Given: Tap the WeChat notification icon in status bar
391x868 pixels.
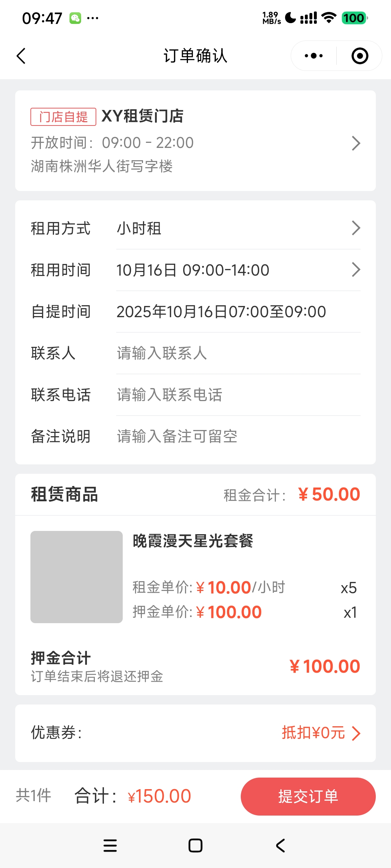Looking at the screenshot, I should point(75,18).
